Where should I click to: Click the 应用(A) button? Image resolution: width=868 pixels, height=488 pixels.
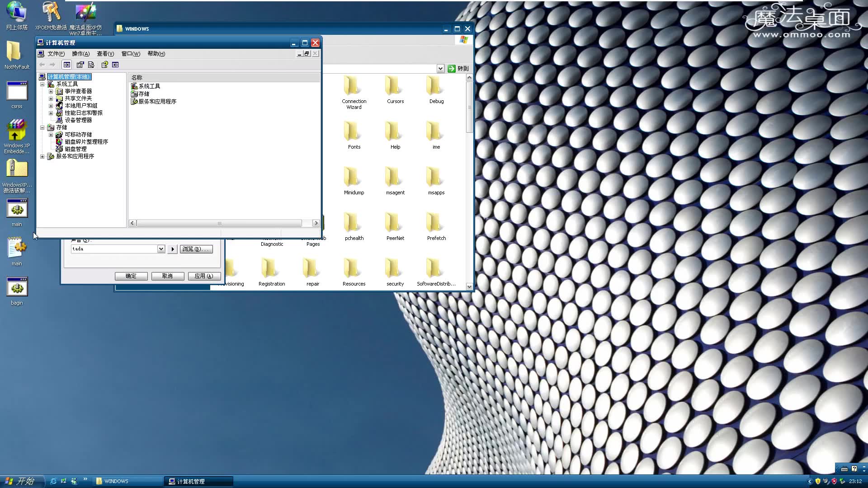click(204, 276)
